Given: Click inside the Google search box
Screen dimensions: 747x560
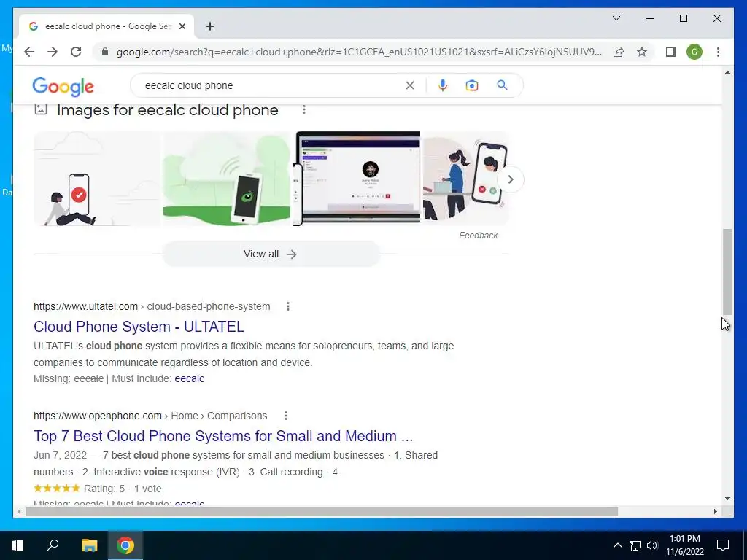Looking at the screenshot, I should tap(271, 85).
